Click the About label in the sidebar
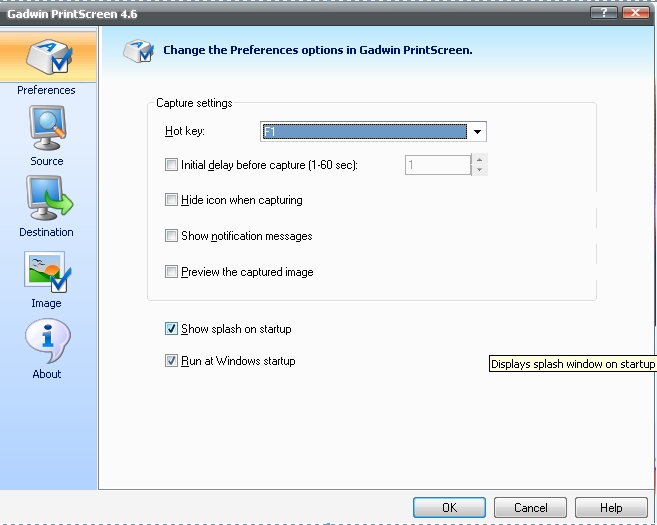The height and width of the screenshot is (525, 657). (x=47, y=374)
